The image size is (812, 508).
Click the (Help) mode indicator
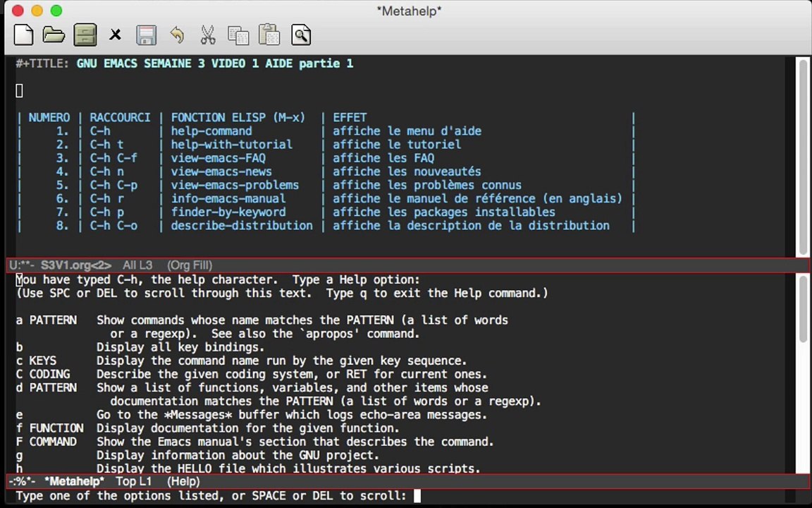[x=183, y=482]
